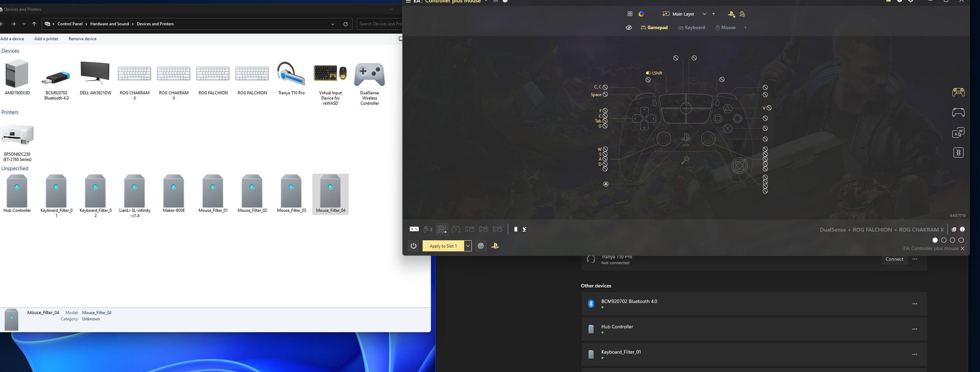Click the Apply to Slot 1 button
980x372 pixels.
443,246
